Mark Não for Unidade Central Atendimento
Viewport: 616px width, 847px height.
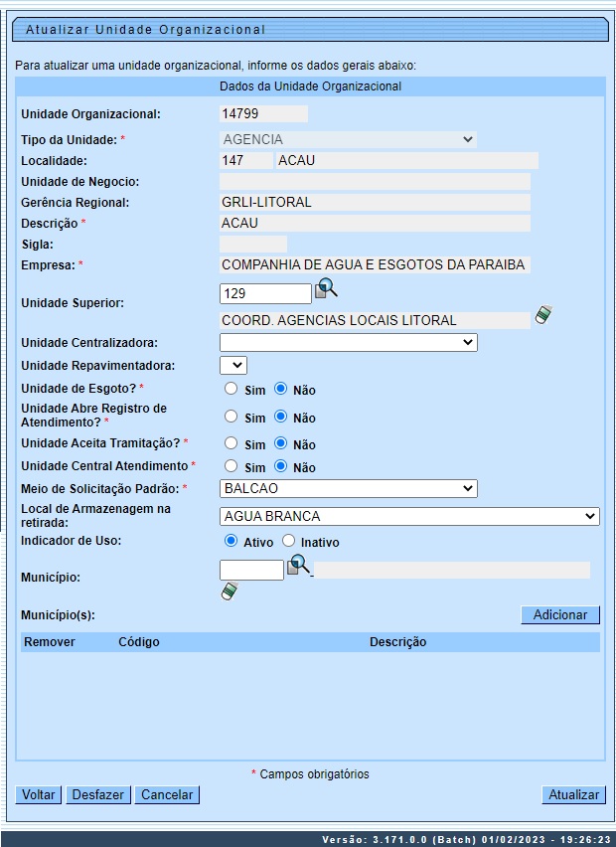[x=281, y=466]
